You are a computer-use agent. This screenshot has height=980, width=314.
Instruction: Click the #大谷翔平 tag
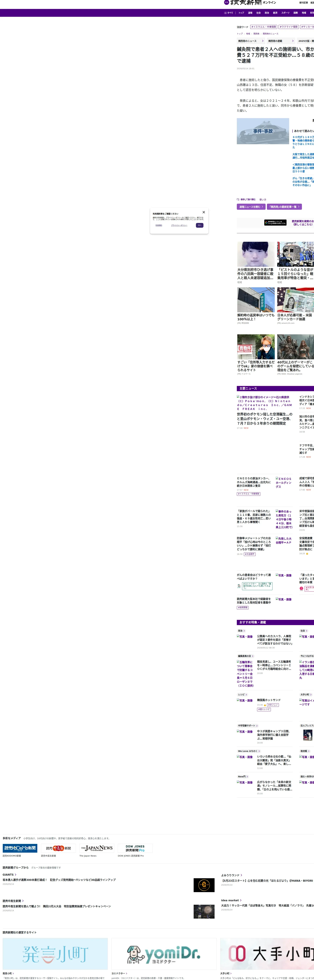point(250,554)
